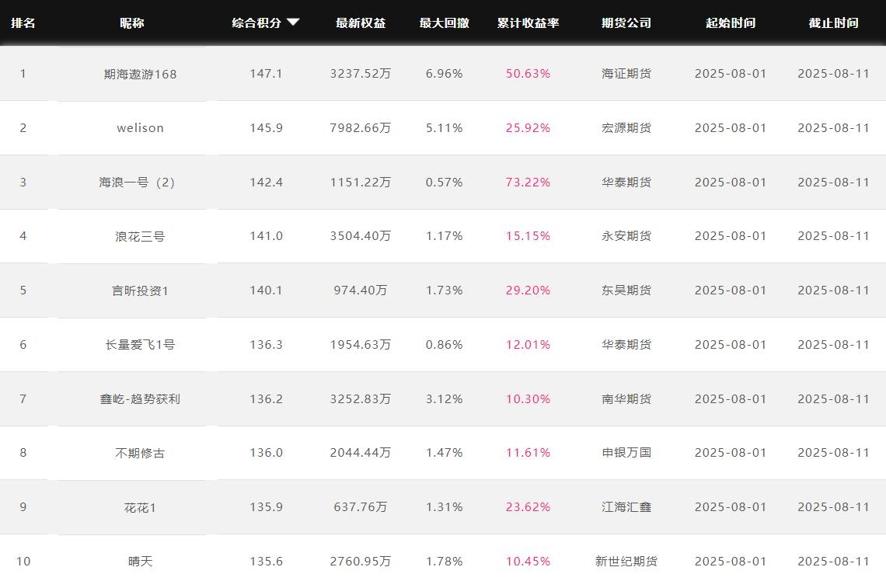The width and height of the screenshot is (886, 588).
Task: Sort by the 综合积分 column header
Action: coord(256,23)
